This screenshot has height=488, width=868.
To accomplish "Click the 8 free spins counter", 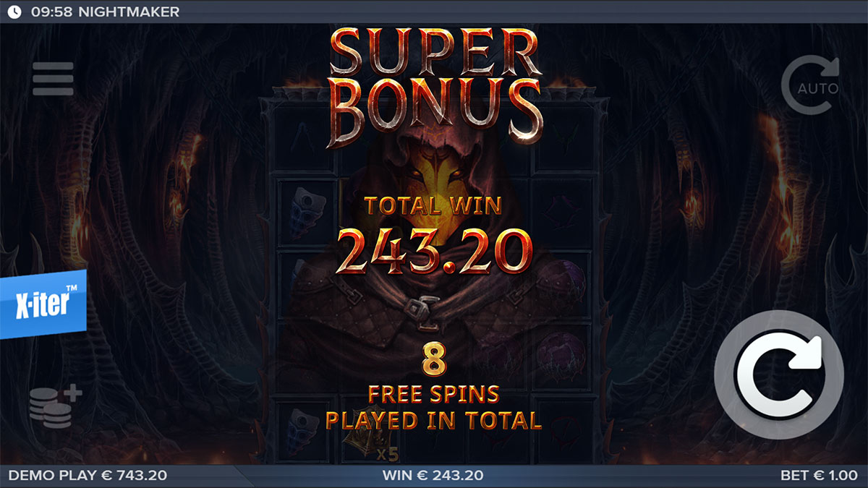I will click(x=434, y=360).
